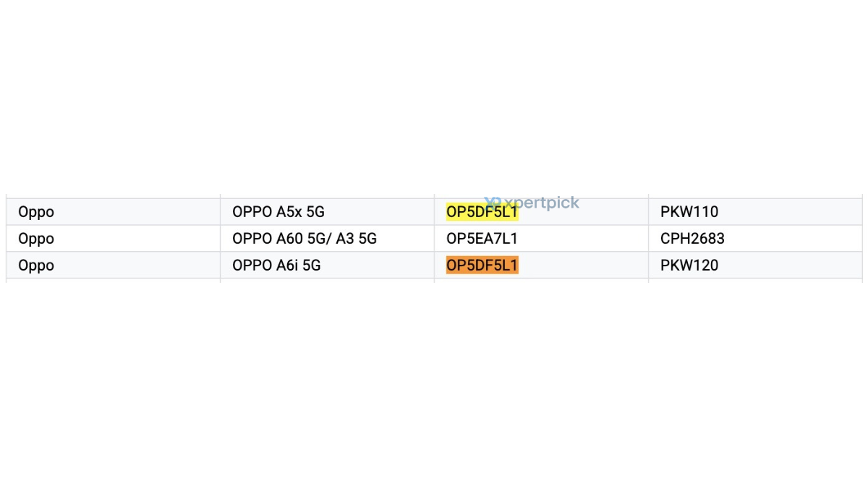Select the Oppo brand cell beside OPPO A6i 5G

pyautogui.click(x=113, y=266)
